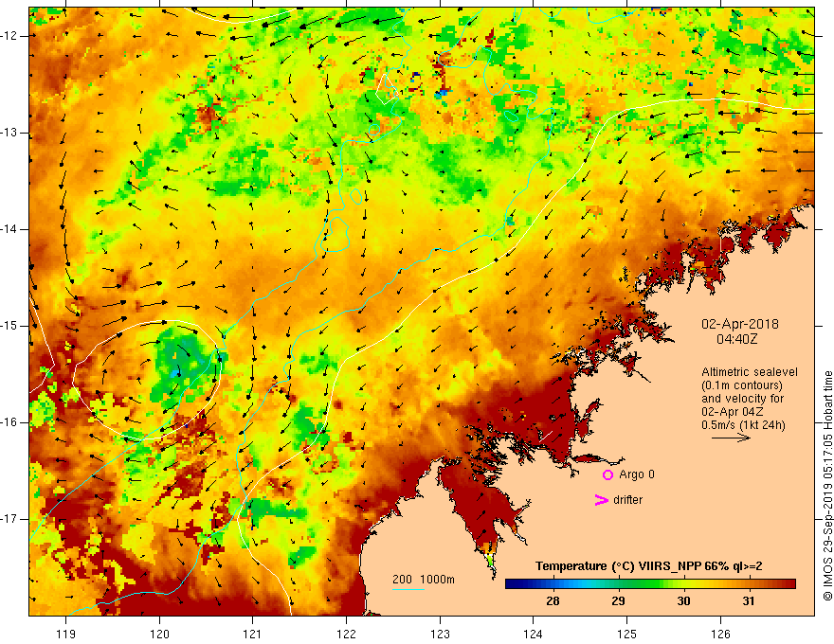Click the longitude label 121
Image resolution: width=834 pixels, height=644 pixels.
point(252,634)
